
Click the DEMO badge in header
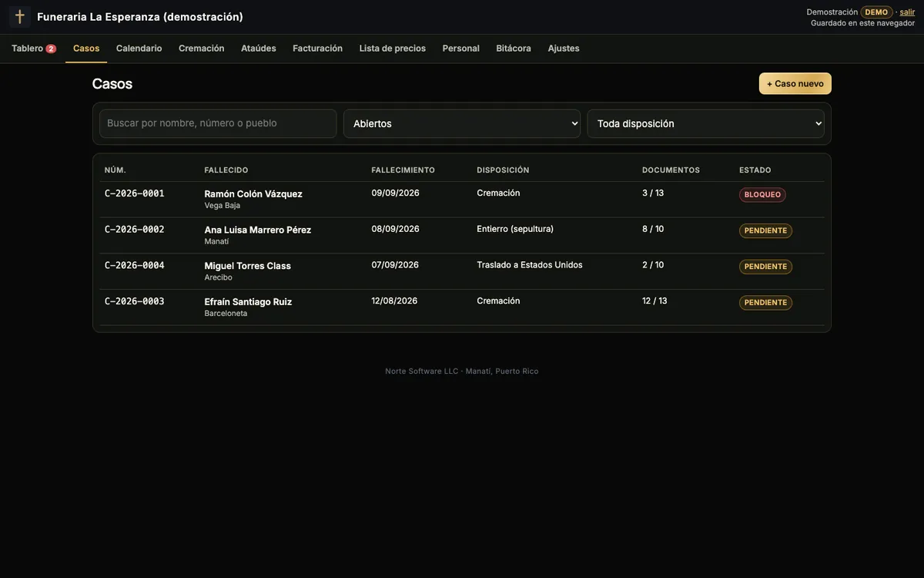pyautogui.click(x=876, y=12)
